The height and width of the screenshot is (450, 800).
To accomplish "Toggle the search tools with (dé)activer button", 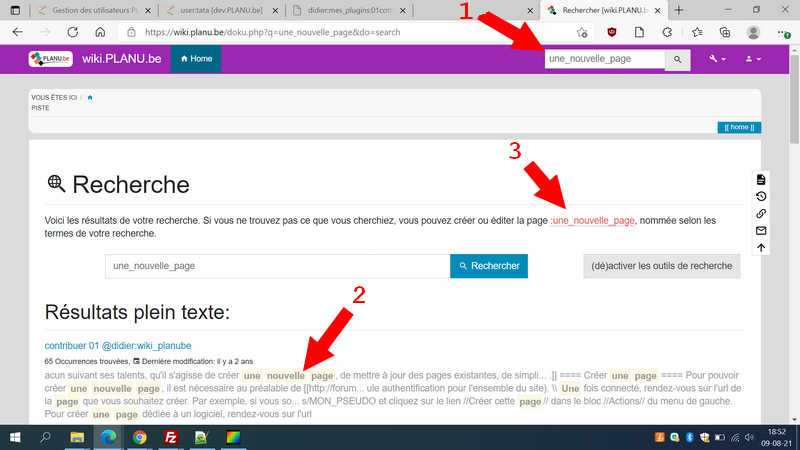I will (661, 266).
